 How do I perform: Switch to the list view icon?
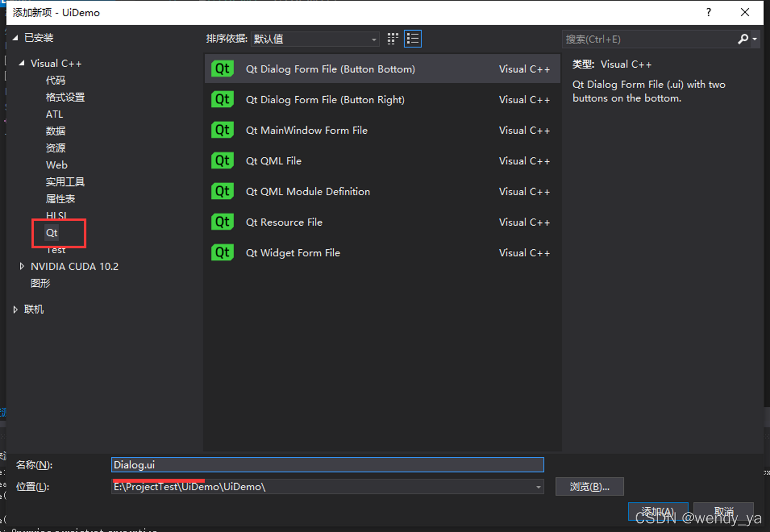point(413,39)
